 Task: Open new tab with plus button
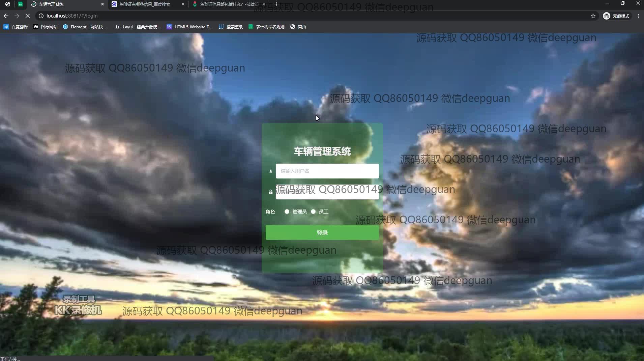pos(276,4)
